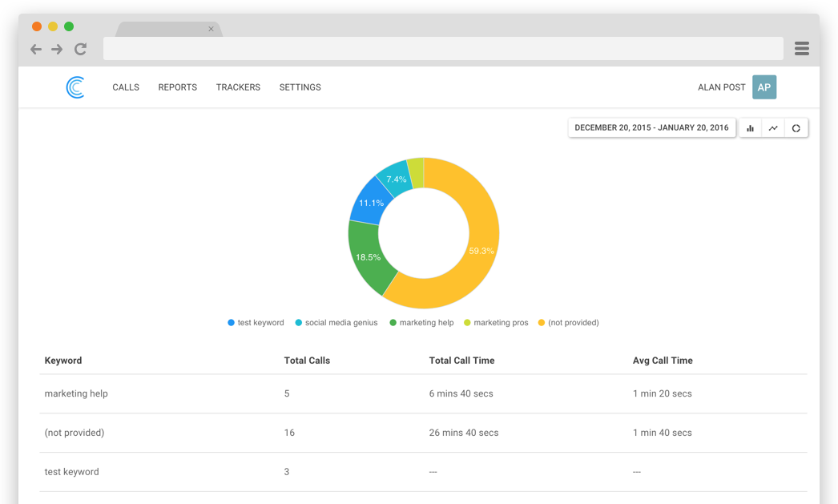Click the 26 mins 40 secs cell
This screenshot has width=838, height=504.
(464, 433)
